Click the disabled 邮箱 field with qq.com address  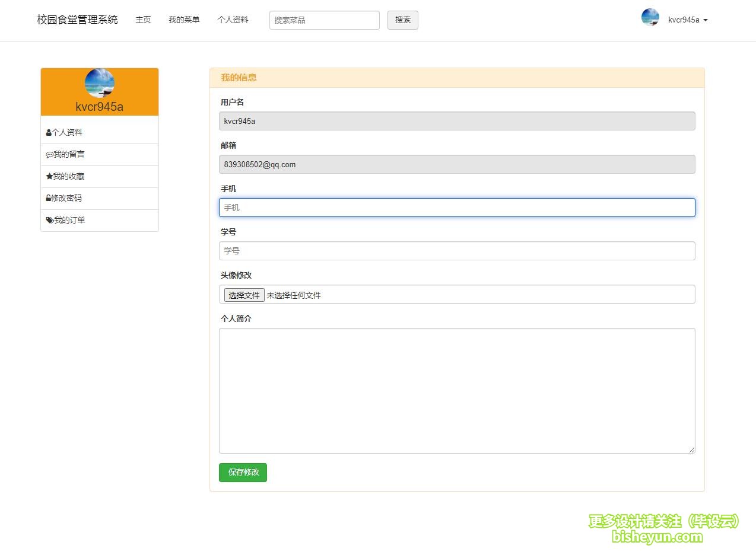[457, 164]
